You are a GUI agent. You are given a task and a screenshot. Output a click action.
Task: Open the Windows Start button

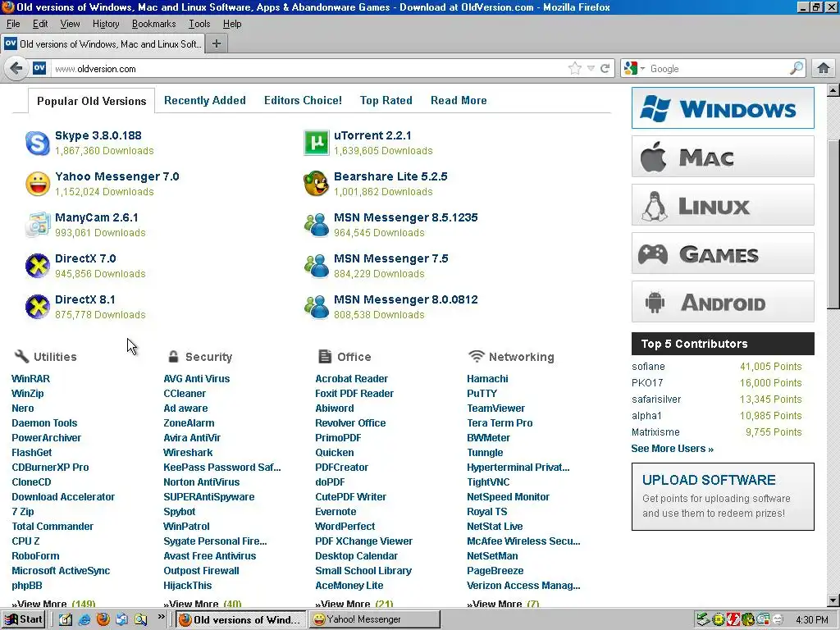pos(23,619)
